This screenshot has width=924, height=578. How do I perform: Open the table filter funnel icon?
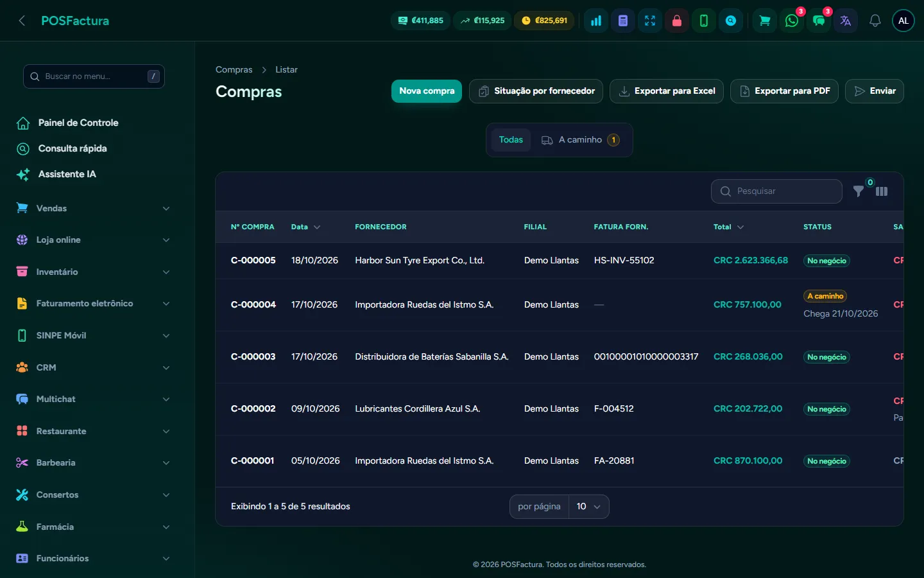coord(859,191)
